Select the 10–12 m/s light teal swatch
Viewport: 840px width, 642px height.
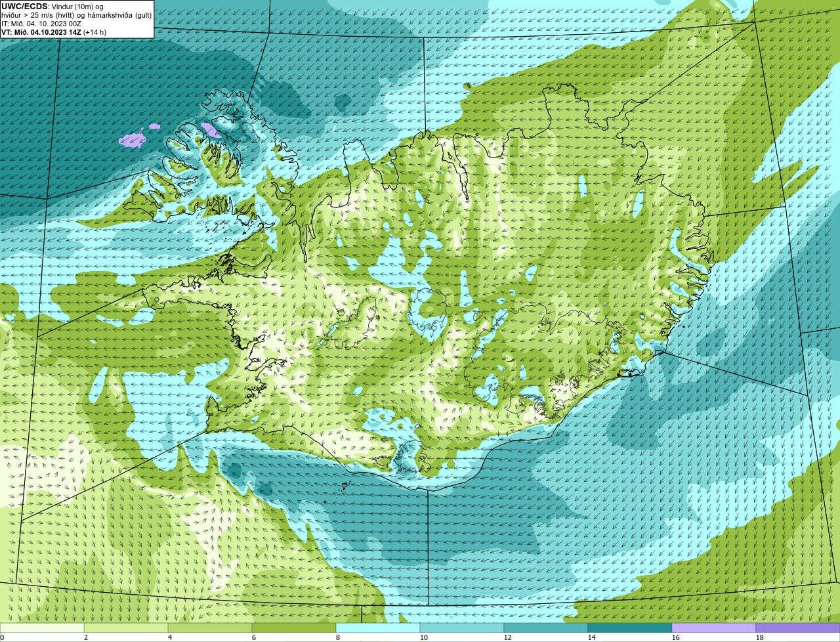(462, 628)
